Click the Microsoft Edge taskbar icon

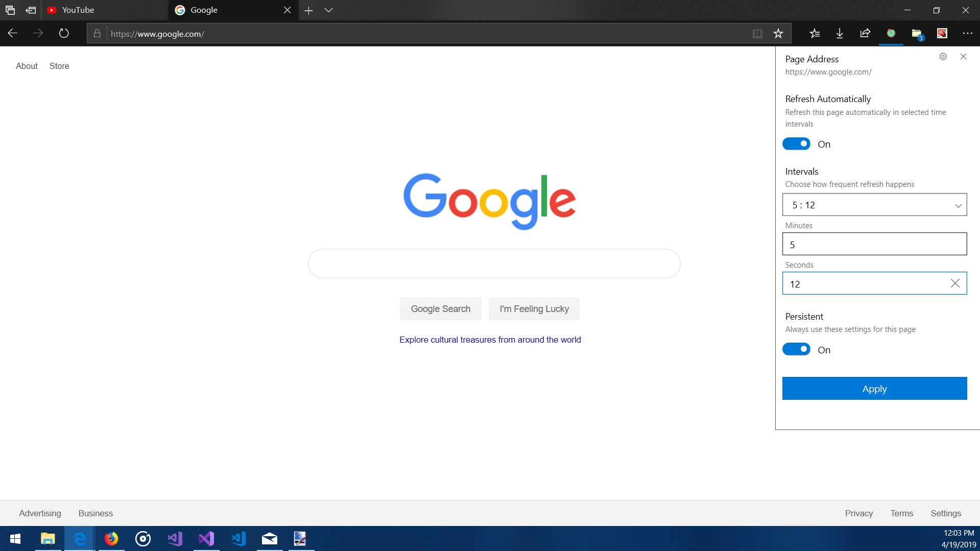click(80, 539)
